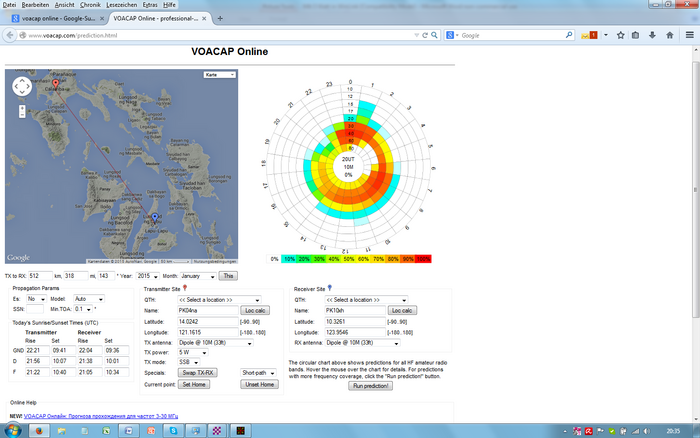This screenshot has width=700, height=438.
Task: Open the Transmitter QTH location dropdown
Action: [x=219, y=300]
